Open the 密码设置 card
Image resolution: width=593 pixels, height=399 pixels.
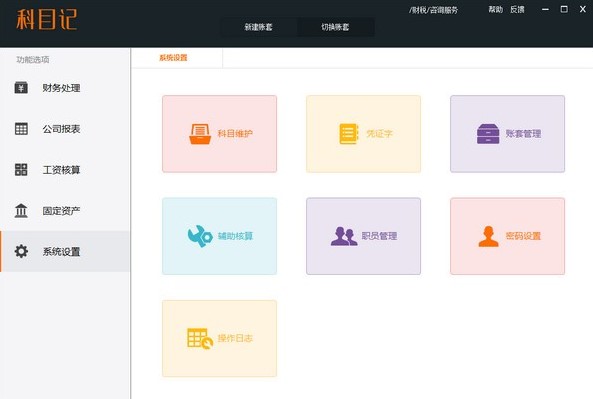(x=508, y=236)
